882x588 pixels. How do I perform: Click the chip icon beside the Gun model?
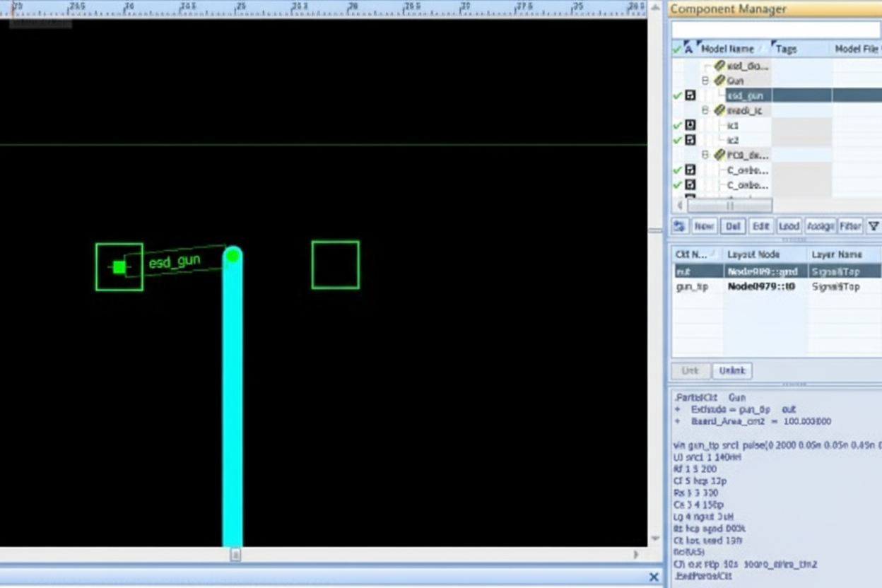point(719,81)
